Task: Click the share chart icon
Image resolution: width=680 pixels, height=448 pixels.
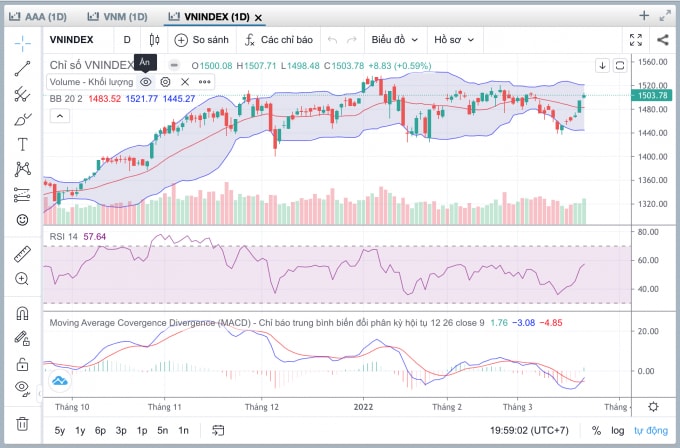Action: (x=662, y=40)
